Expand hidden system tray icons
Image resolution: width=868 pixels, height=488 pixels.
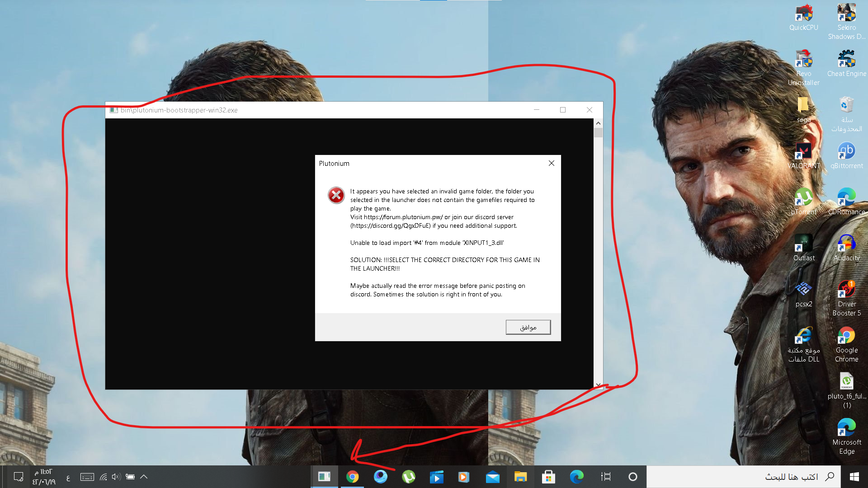(144, 477)
